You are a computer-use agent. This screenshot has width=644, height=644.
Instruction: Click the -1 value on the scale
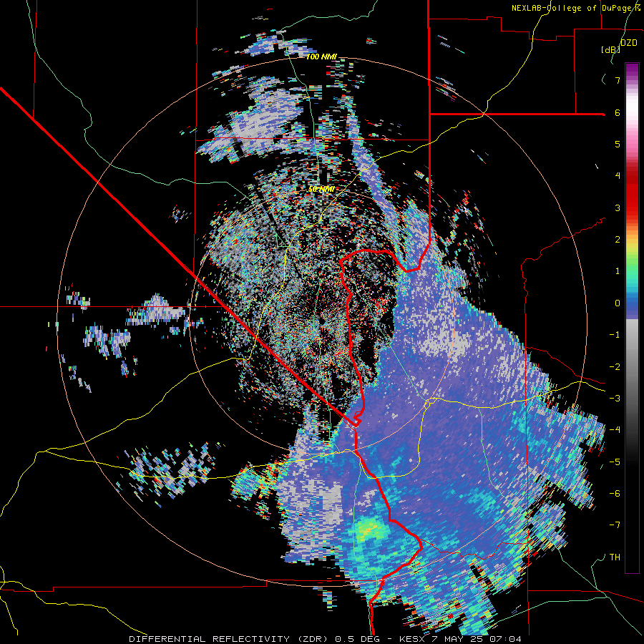(615, 335)
